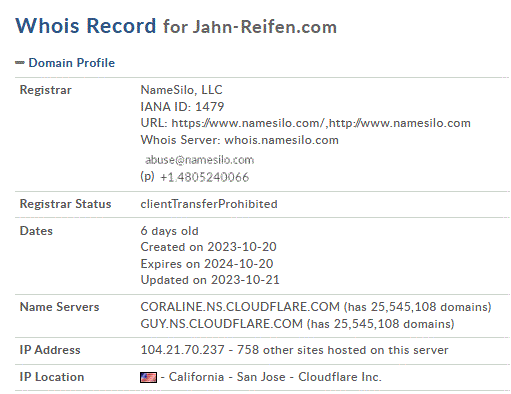Click 'California - San Jose - Cloudflare Inc.' location
This screenshot has height=394, width=511.
[x=275, y=377]
